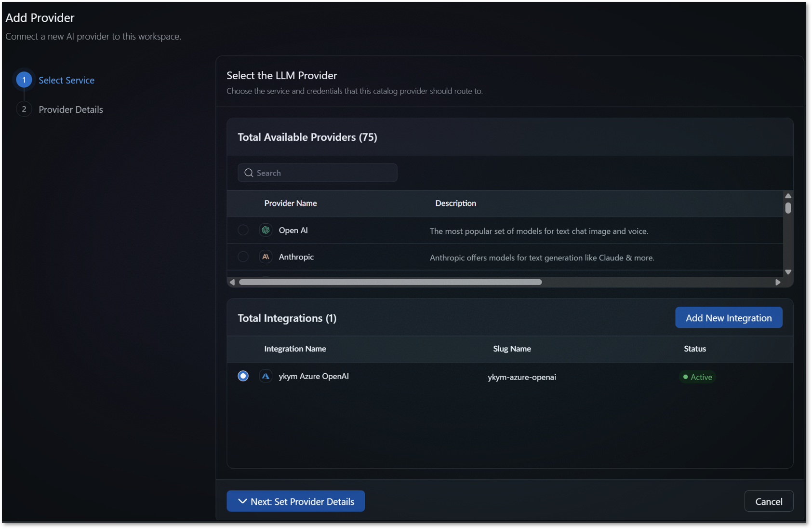The image size is (812, 529).
Task: Cancel adding the provider
Action: click(x=769, y=502)
